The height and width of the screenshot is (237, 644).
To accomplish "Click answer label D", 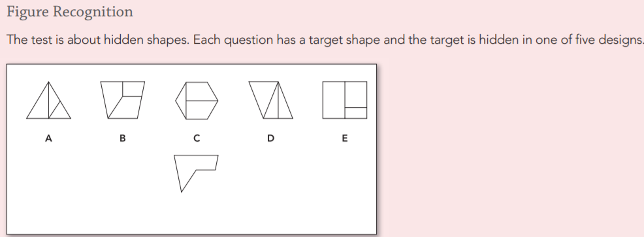I will 270,138.
